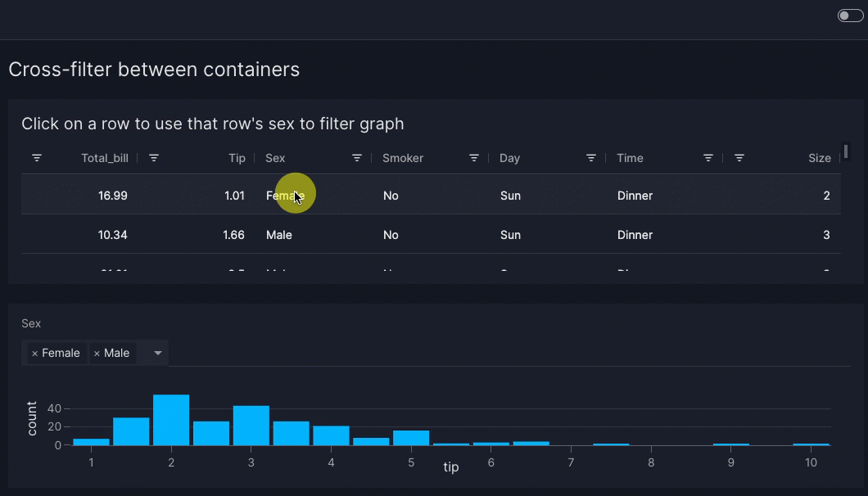Remove the Male tag from Sex filter

[97, 354]
